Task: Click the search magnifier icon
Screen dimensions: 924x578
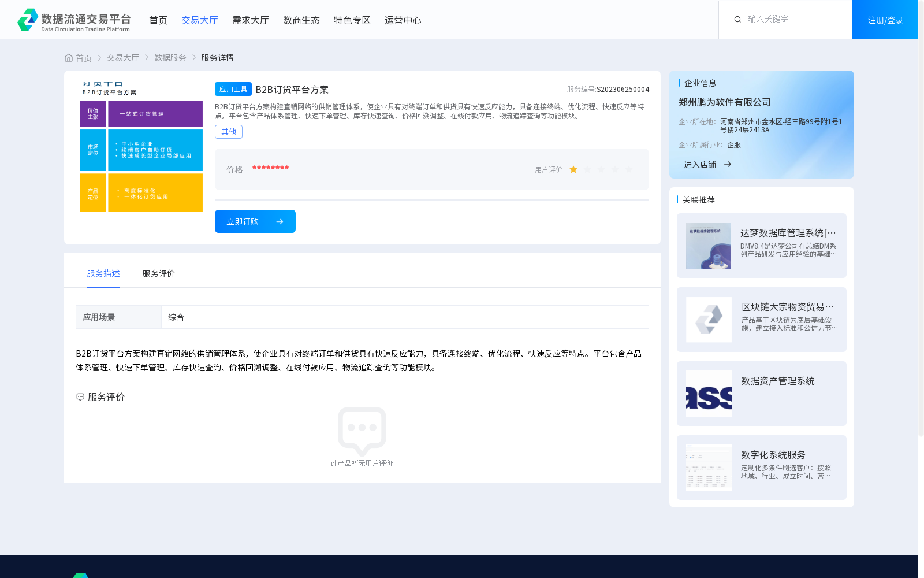Action: pos(737,19)
